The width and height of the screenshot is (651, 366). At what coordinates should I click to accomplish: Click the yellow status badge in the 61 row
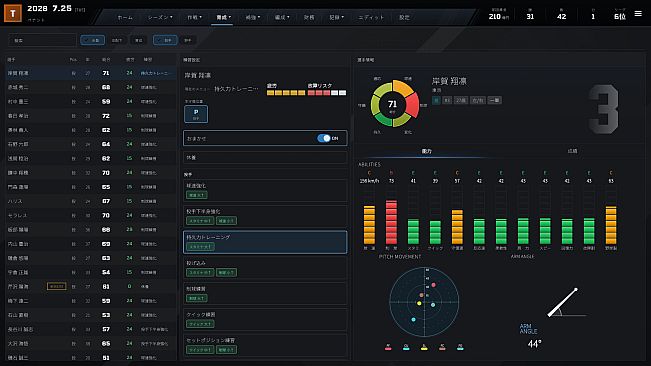[x=56, y=286]
